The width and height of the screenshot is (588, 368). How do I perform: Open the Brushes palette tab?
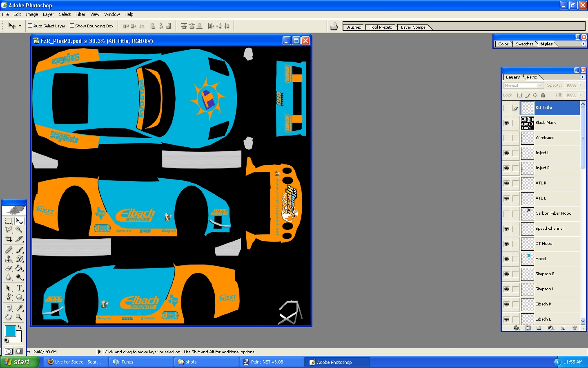point(354,27)
